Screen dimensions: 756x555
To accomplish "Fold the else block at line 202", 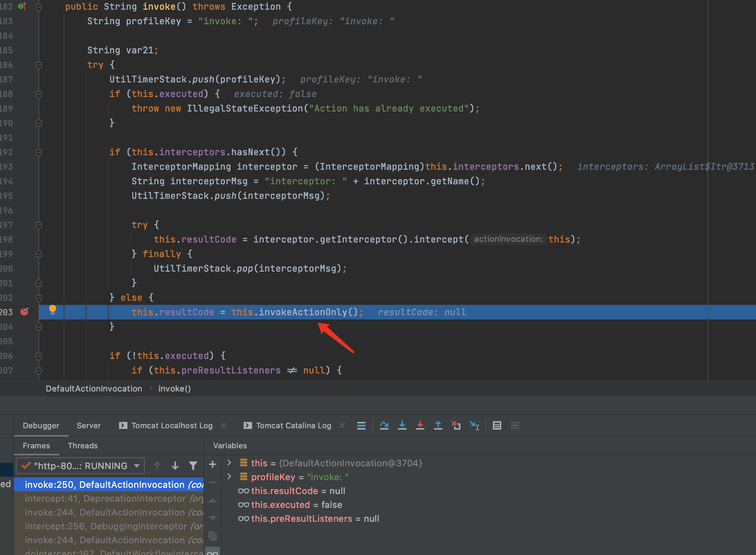I will tap(39, 298).
